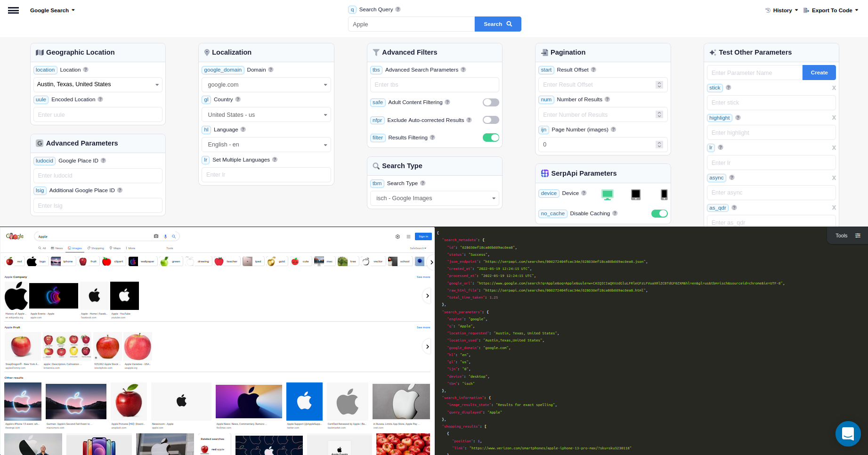The height and width of the screenshot is (455, 868).
Task: Click help icon next to Advanced Search Parameters
Action: point(463,70)
